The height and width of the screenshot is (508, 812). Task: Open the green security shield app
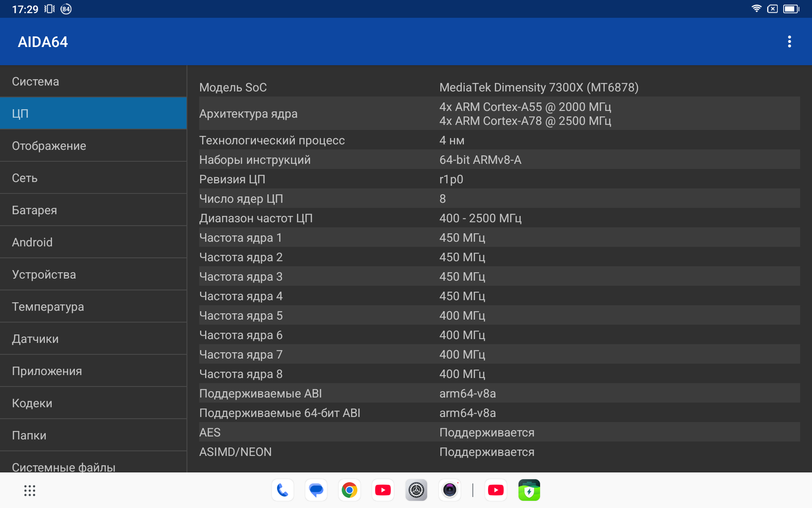(529, 490)
